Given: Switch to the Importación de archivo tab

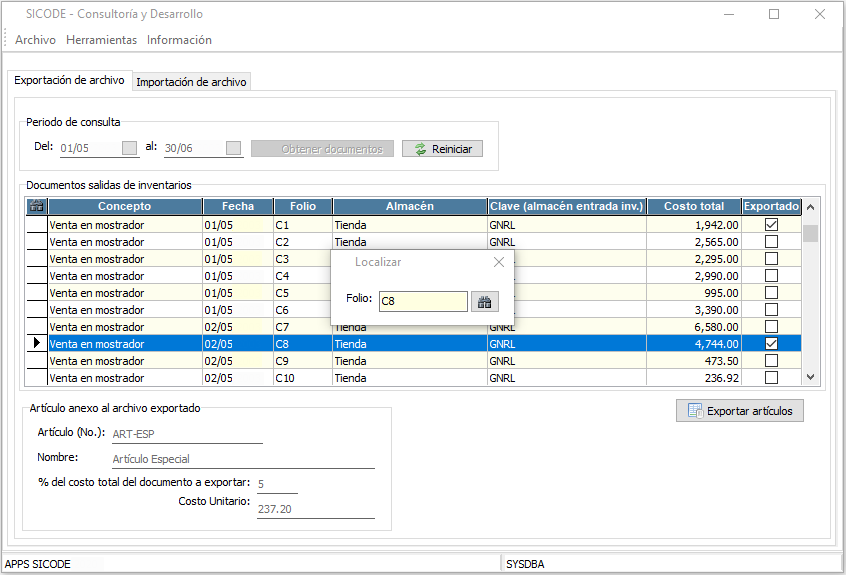Looking at the screenshot, I should pos(191,82).
